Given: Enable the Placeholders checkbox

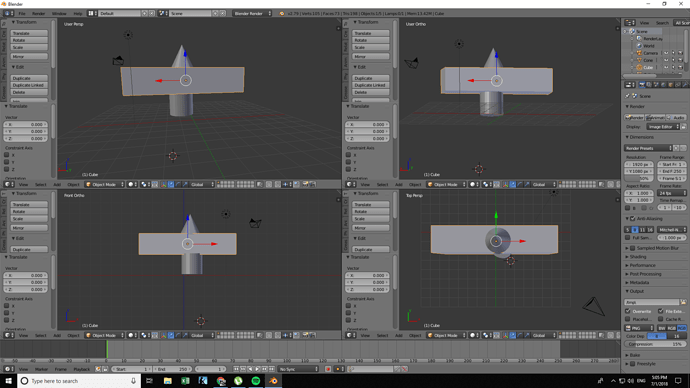Looking at the screenshot, I should click(628, 319).
